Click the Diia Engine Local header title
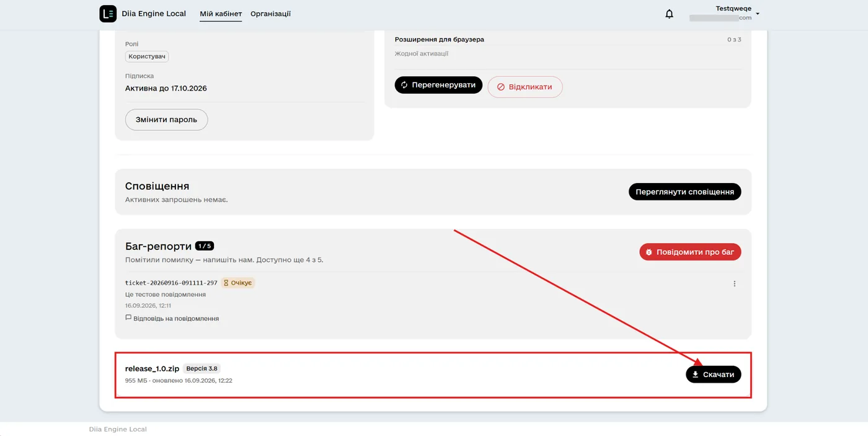This screenshot has height=436, width=868. click(x=154, y=14)
